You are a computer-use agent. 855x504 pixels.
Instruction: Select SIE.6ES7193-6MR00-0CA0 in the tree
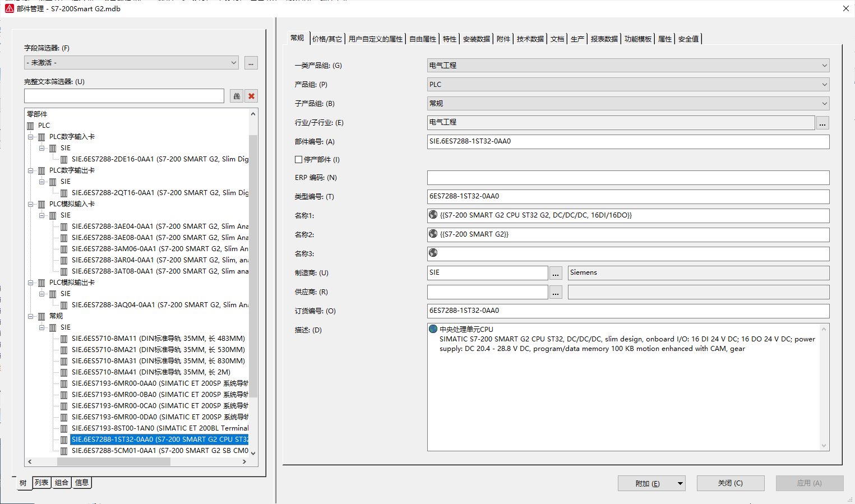click(160, 406)
